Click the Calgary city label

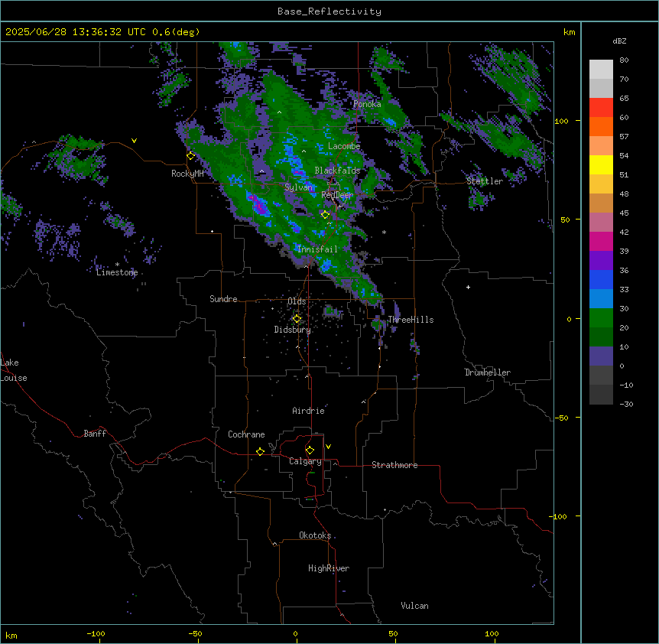(305, 461)
